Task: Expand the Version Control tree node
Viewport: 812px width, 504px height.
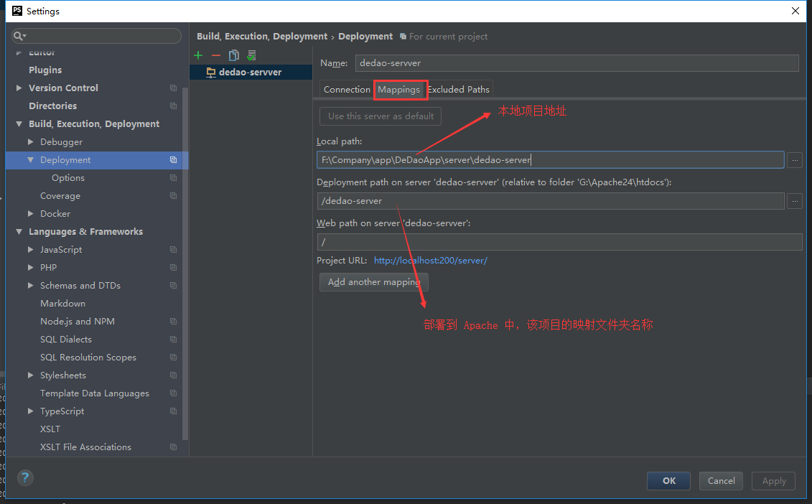Action: [19, 88]
